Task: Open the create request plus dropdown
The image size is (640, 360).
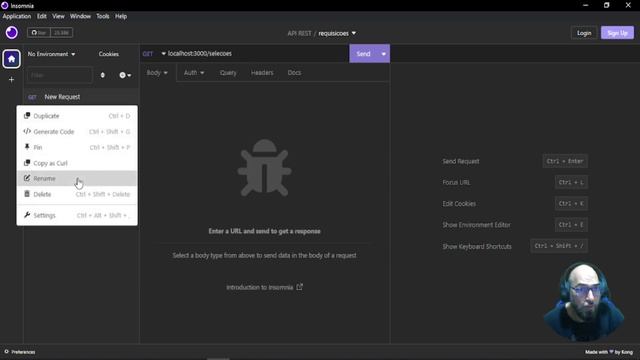Action: click(x=125, y=75)
